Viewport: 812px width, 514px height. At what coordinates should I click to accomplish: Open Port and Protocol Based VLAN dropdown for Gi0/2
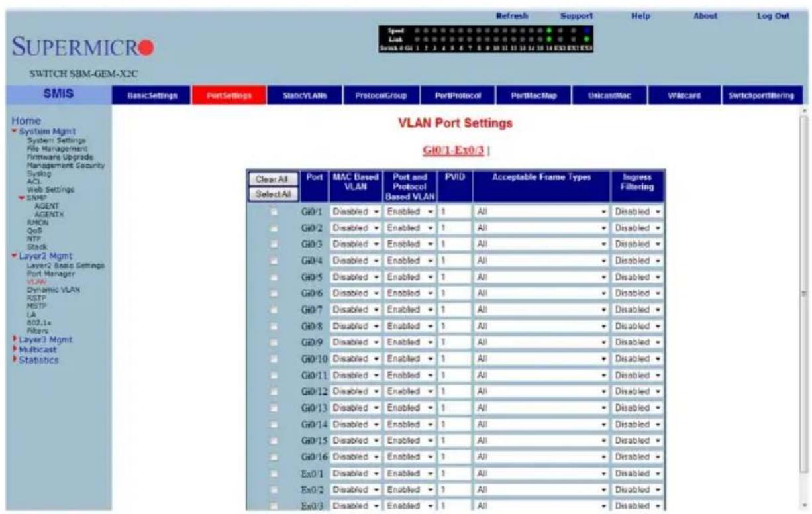pos(409,228)
